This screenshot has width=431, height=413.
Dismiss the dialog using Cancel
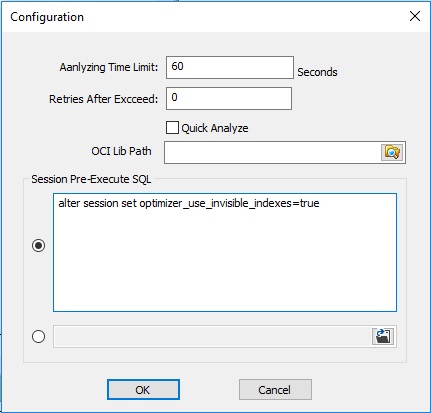pos(275,389)
